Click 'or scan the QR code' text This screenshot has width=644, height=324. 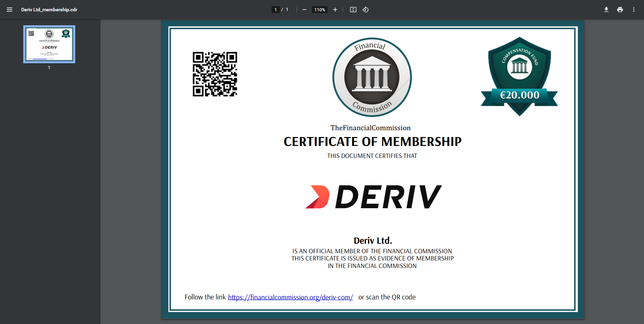coord(387,297)
